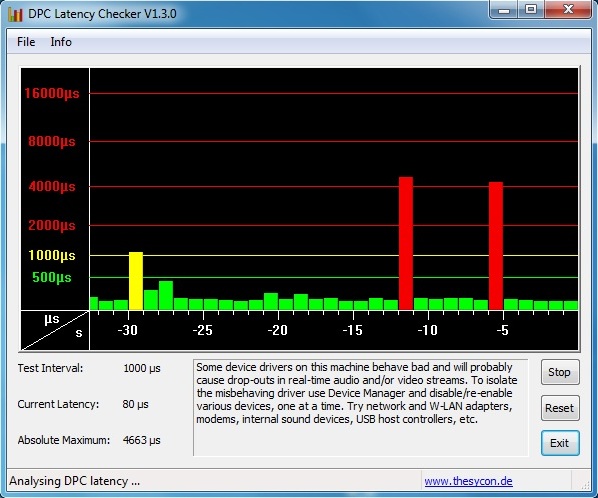Click the Reset button
598x498 pixels.
click(x=560, y=408)
